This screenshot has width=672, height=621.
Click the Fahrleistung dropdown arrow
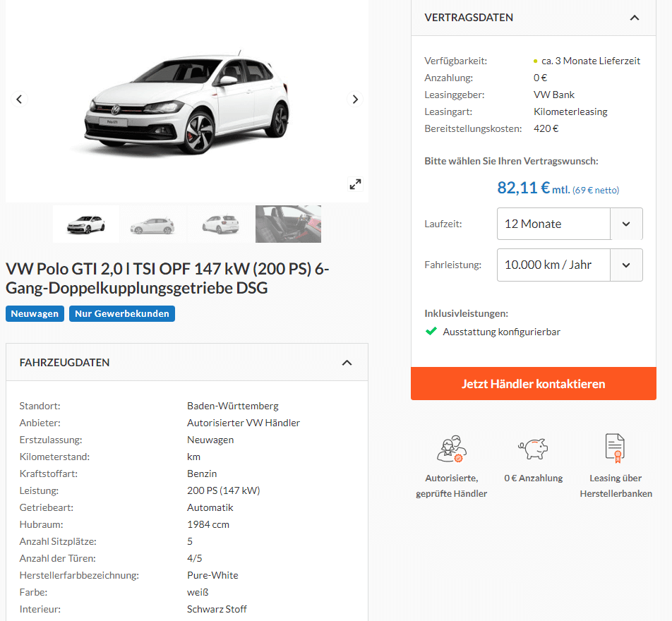[626, 265]
